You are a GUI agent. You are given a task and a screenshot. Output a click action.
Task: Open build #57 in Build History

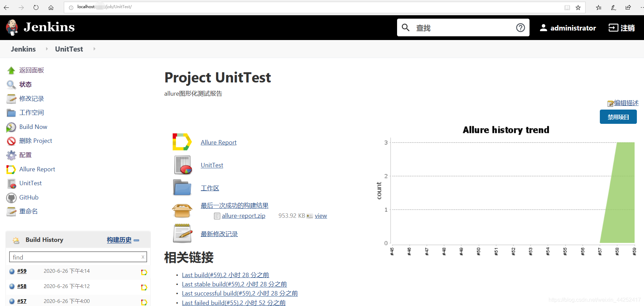coord(22,301)
